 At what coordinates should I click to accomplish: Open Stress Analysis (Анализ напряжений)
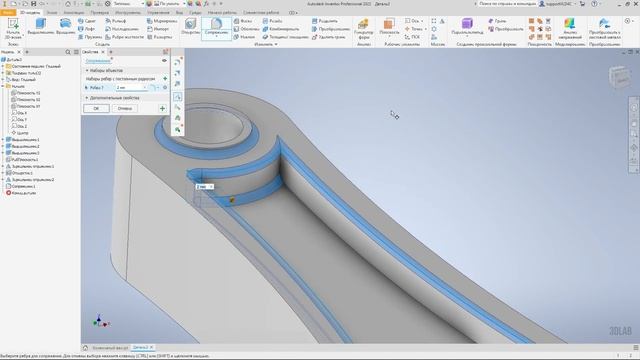coord(570,29)
